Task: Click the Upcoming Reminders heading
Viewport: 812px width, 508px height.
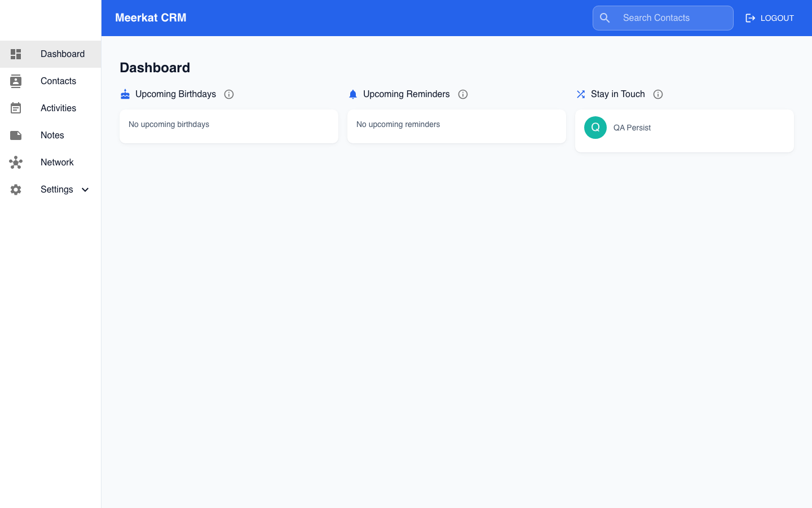Action: point(407,94)
